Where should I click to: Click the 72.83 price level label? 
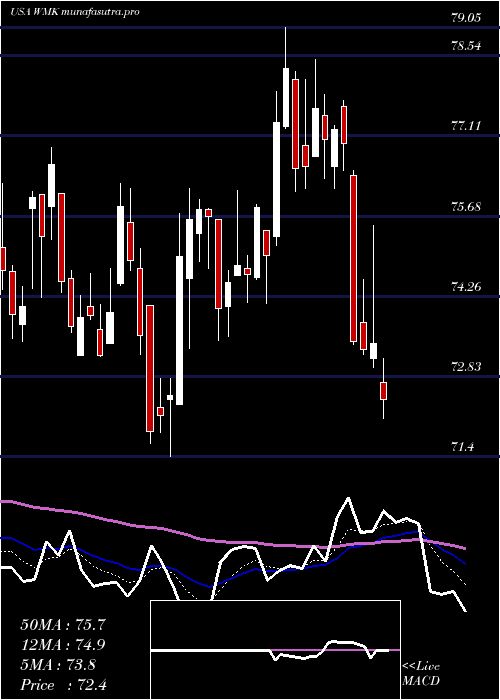coord(466,367)
